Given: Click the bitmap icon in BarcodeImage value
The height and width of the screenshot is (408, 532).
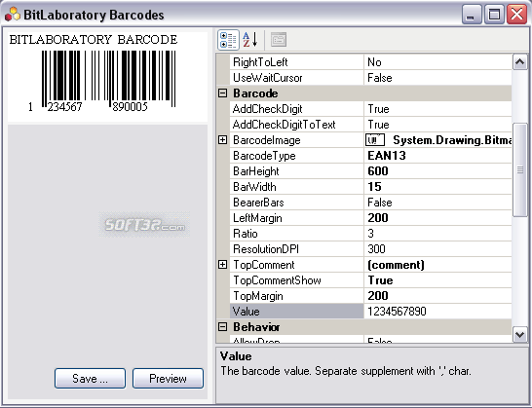Looking at the screenshot, I should [375, 139].
